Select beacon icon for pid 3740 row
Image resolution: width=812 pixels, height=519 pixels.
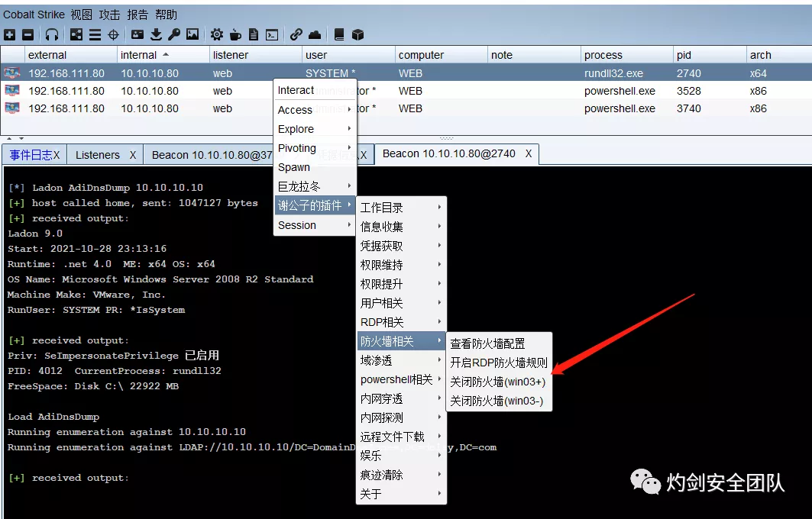[x=12, y=108]
